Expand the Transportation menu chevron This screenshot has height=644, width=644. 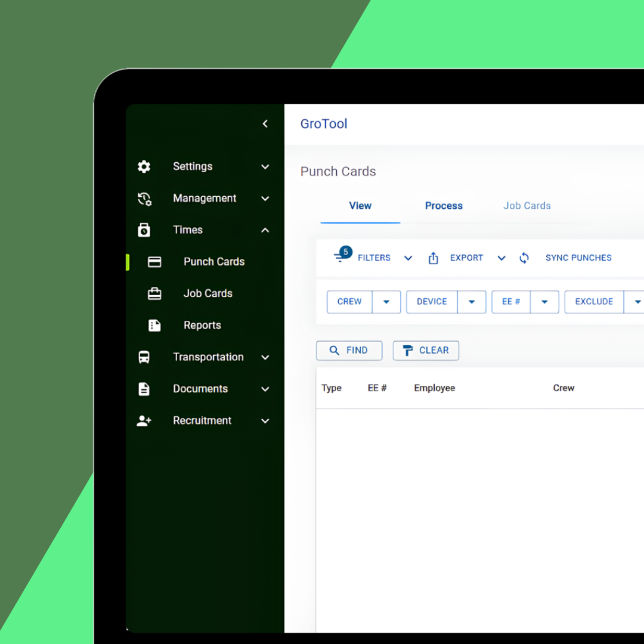[265, 357]
